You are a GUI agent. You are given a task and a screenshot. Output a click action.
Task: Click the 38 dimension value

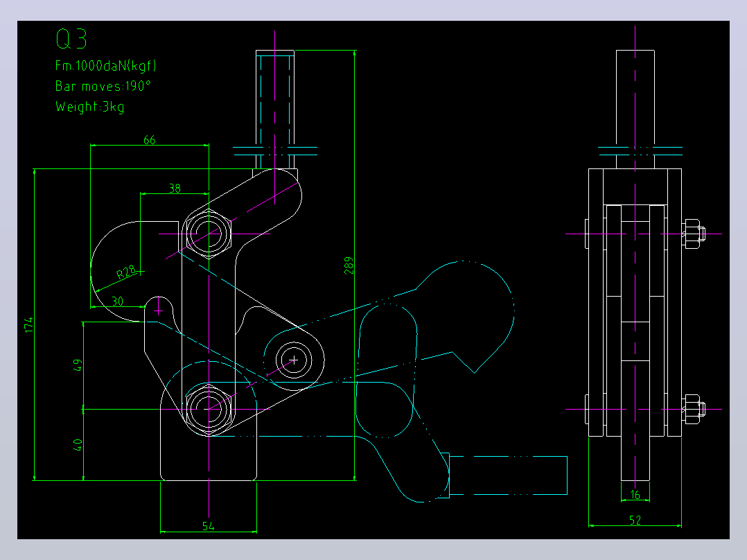[175, 189]
